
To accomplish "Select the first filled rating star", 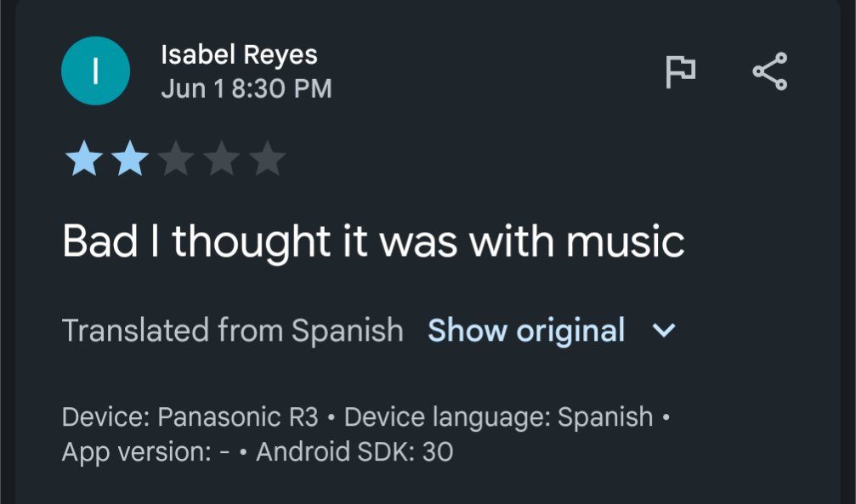I will pyautogui.click(x=83, y=158).
